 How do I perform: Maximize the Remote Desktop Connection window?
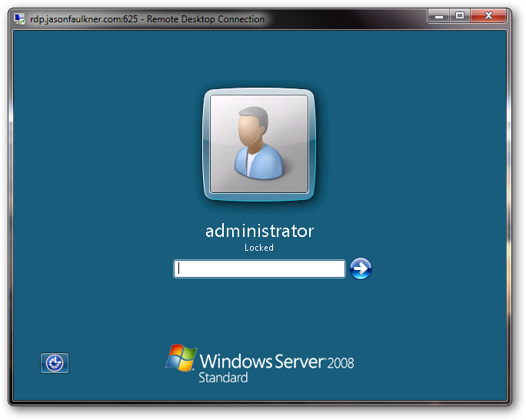(x=460, y=15)
